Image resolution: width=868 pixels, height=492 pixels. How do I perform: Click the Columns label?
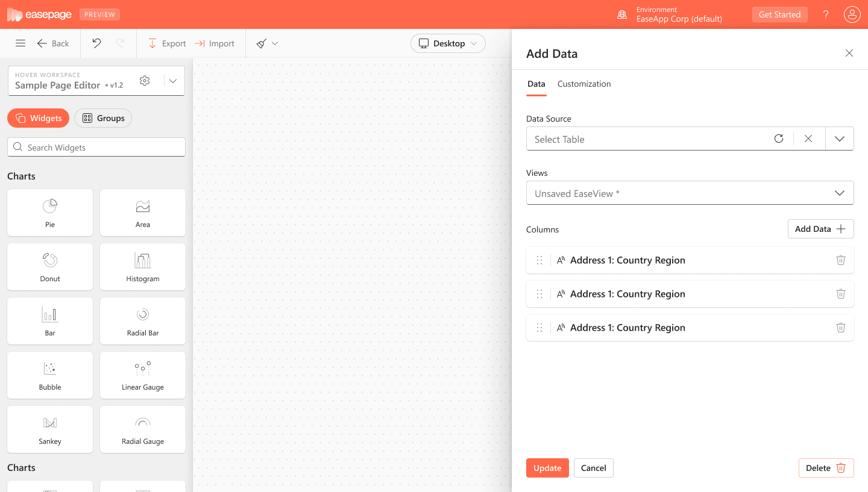[542, 229]
